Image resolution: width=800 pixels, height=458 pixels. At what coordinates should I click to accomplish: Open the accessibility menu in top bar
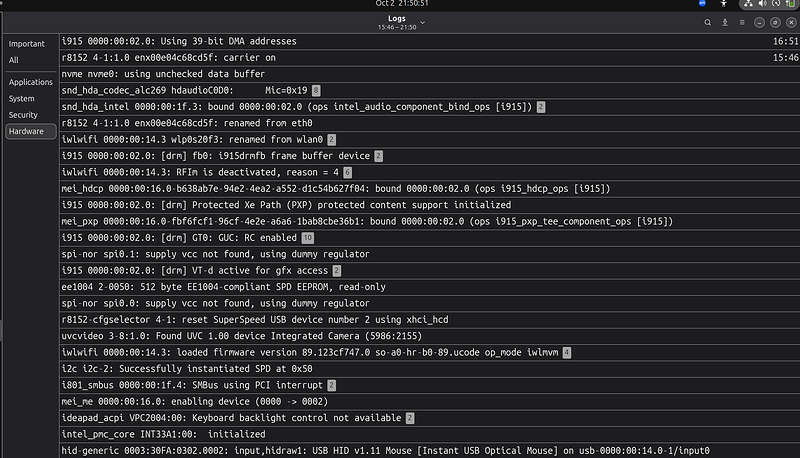[723, 4]
